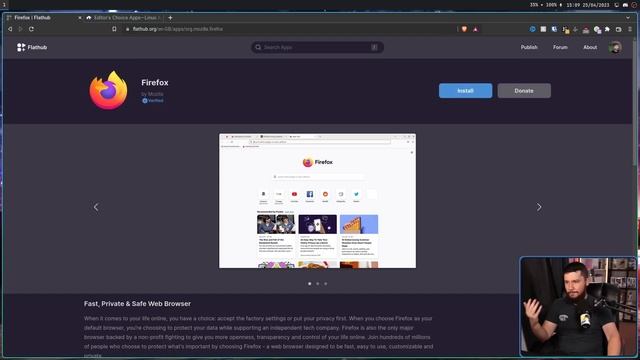Click the Verified badge under Mozilla
Viewport: 640px width, 360px height.
[153, 100]
